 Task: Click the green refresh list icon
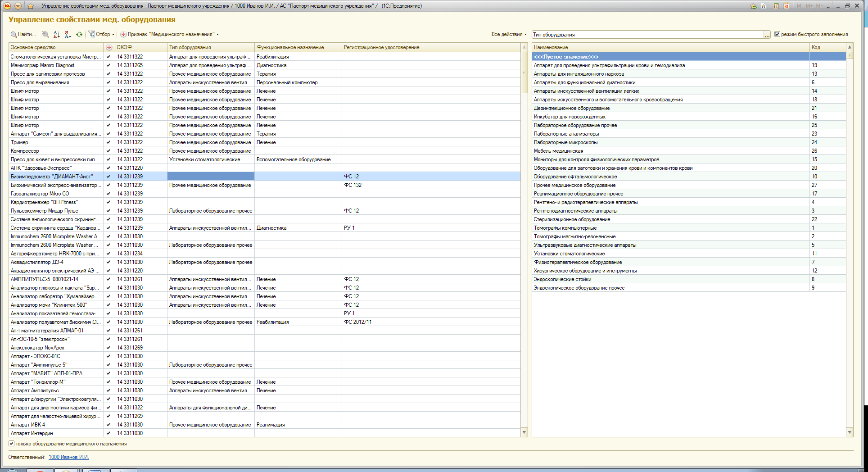coord(79,34)
